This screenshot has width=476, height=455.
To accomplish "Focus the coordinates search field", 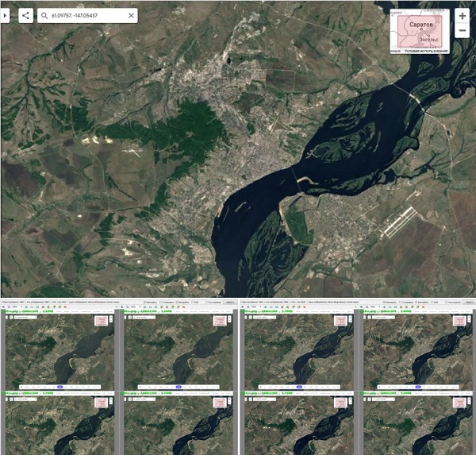I will click(x=87, y=16).
